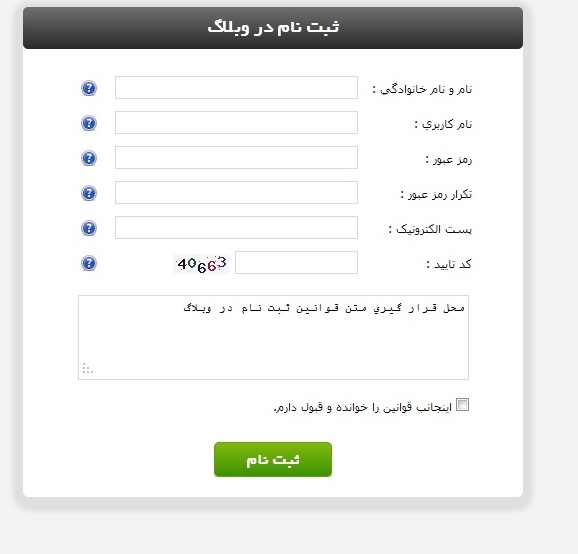
Task: Click the green ثبت نام button
Action: tap(273, 459)
